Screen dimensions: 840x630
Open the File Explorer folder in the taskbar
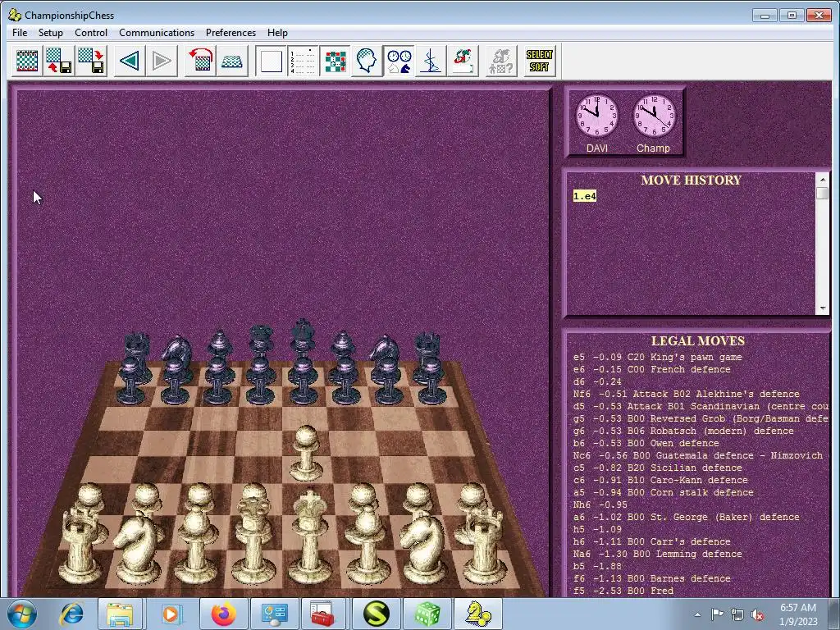[121, 614]
